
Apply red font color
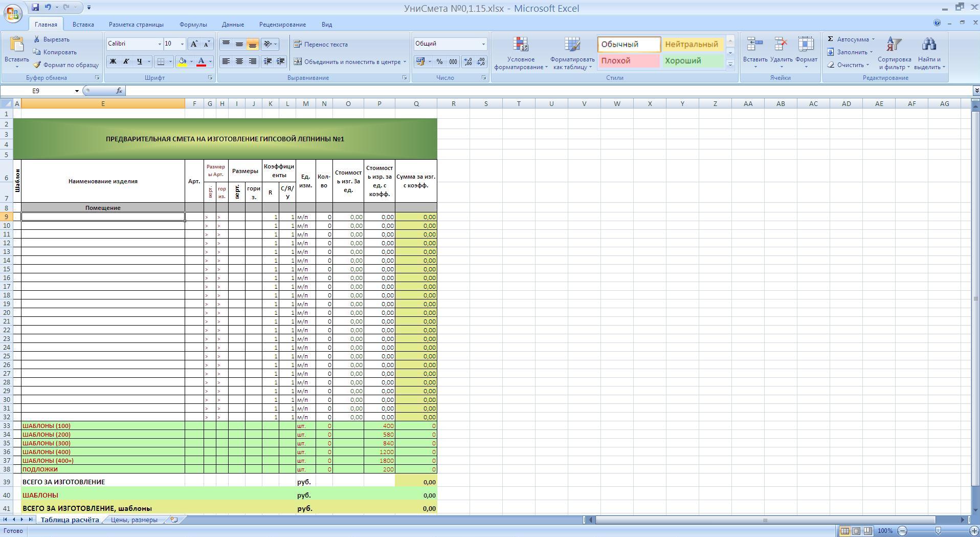point(202,62)
